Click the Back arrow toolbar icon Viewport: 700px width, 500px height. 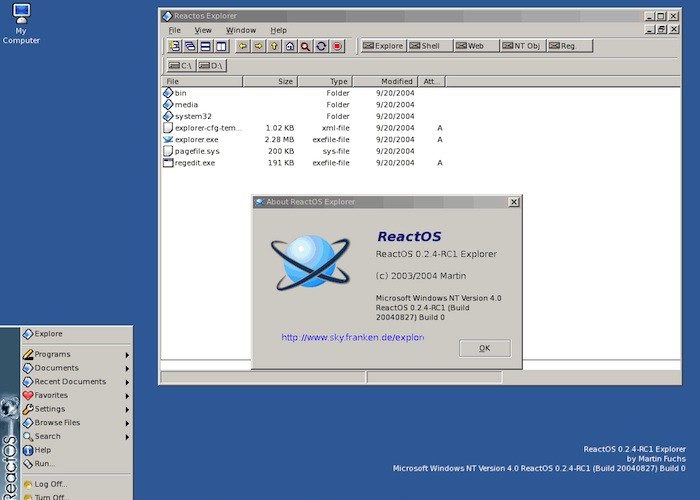coord(242,46)
